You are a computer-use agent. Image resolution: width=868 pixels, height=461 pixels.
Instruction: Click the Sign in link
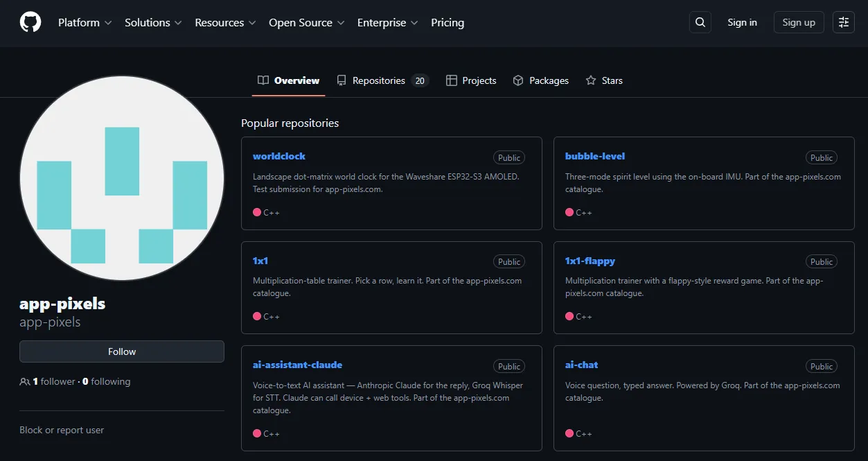pyautogui.click(x=742, y=22)
